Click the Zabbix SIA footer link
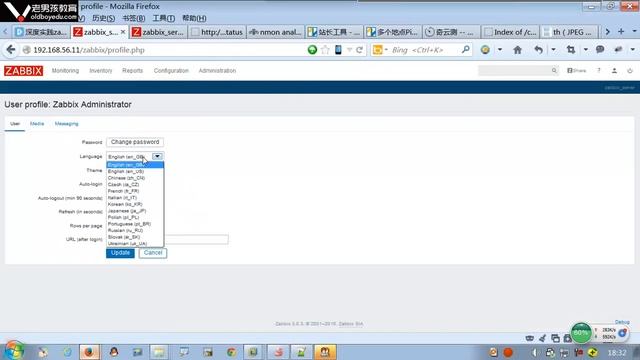The height and width of the screenshot is (360, 640). [351, 324]
